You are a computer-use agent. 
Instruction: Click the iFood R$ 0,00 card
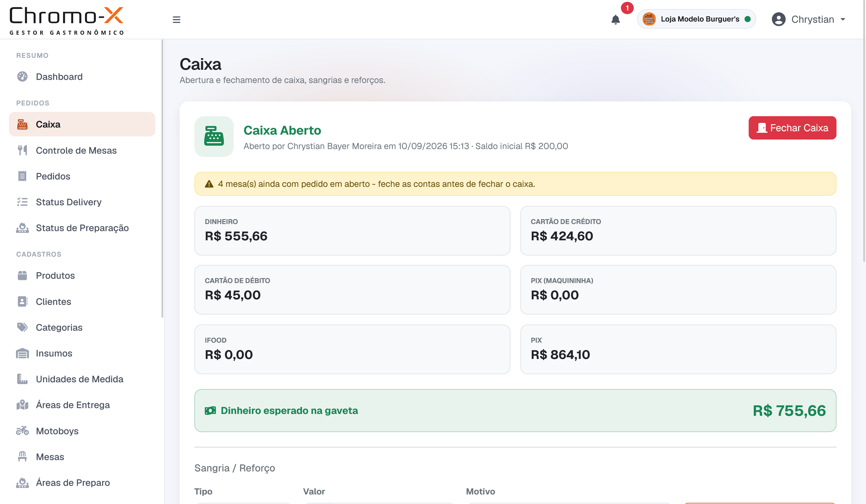[x=352, y=349]
